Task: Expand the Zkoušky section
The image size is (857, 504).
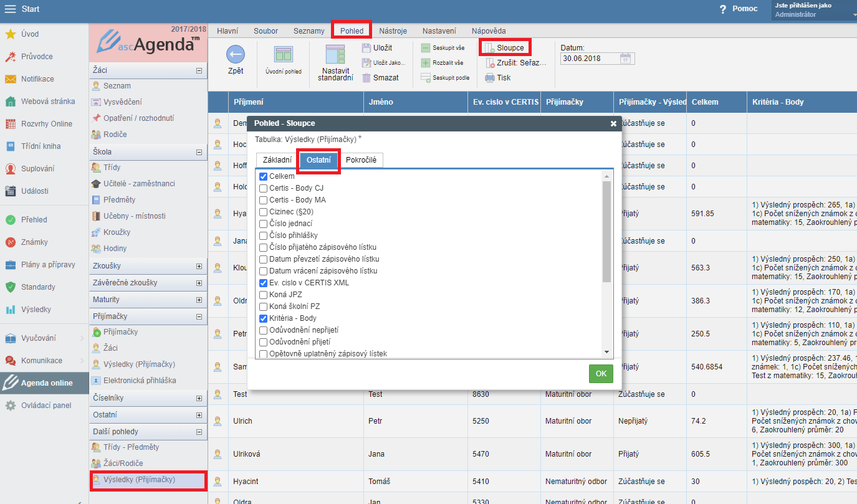Action: tap(199, 266)
